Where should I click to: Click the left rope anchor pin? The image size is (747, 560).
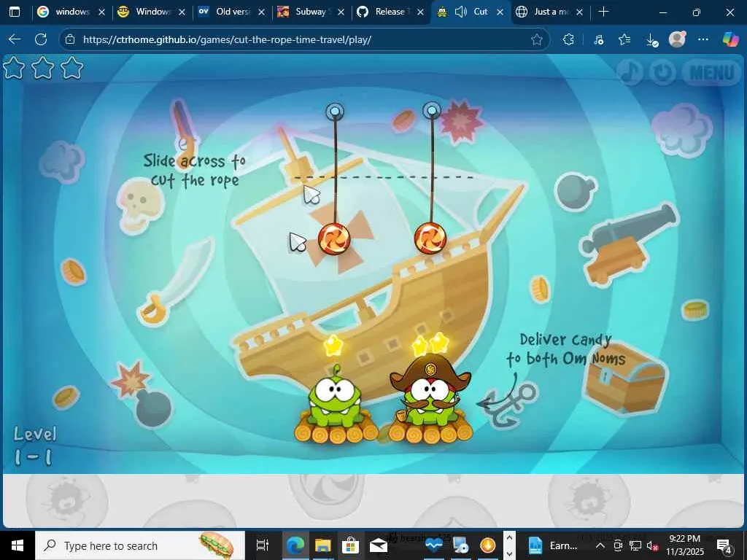pyautogui.click(x=335, y=112)
